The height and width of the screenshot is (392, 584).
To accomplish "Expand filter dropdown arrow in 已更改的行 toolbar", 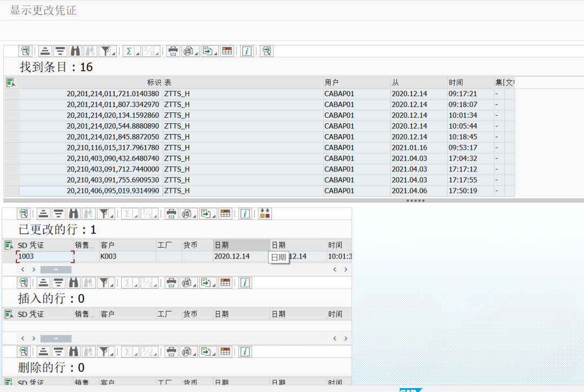I will (112, 216).
